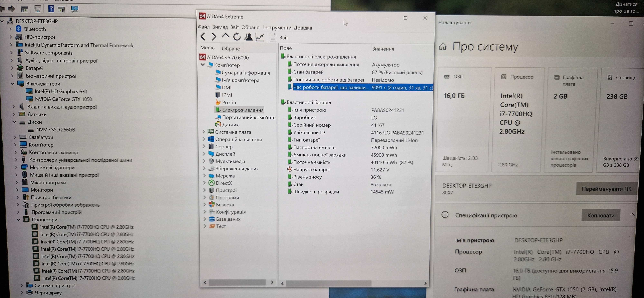Expand Bluetooth in Device Manager
This screenshot has width=644, height=298.
pos(10,29)
